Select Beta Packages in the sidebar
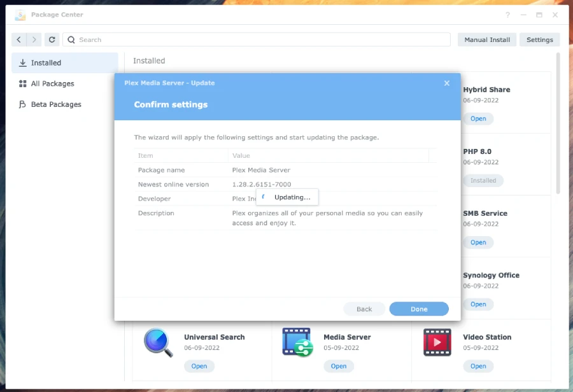 [65, 104]
